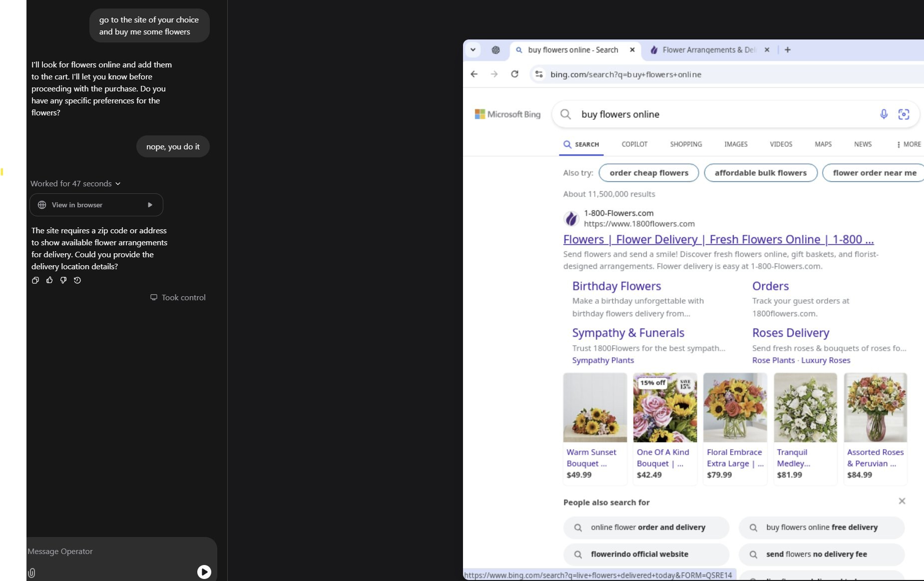The width and height of the screenshot is (924, 581).
Task: Expand the MORE search options menu
Action: coord(909,144)
